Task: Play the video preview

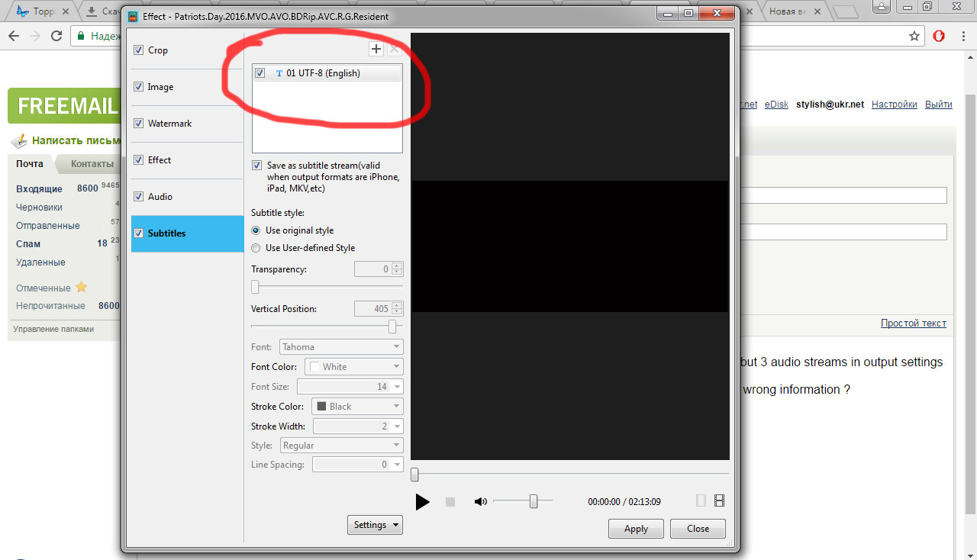Action: (422, 501)
